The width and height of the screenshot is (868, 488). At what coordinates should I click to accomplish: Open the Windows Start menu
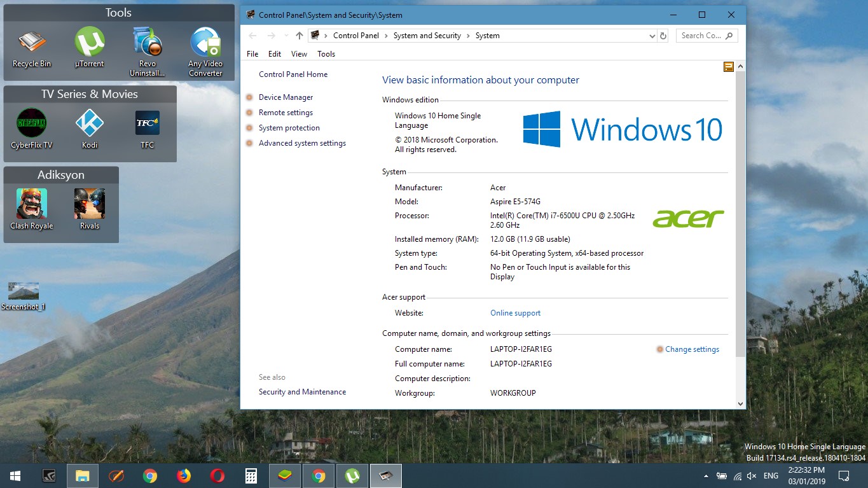[15, 475]
